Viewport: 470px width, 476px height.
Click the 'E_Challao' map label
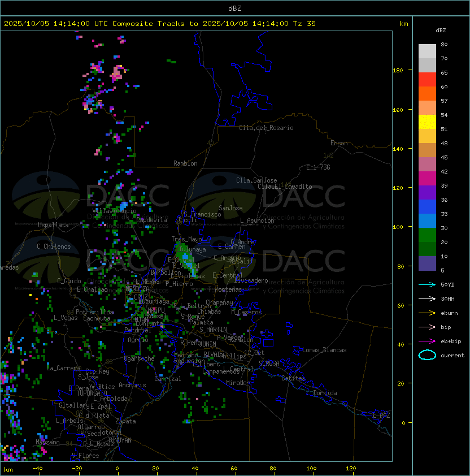pyautogui.click(x=92, y=289)
